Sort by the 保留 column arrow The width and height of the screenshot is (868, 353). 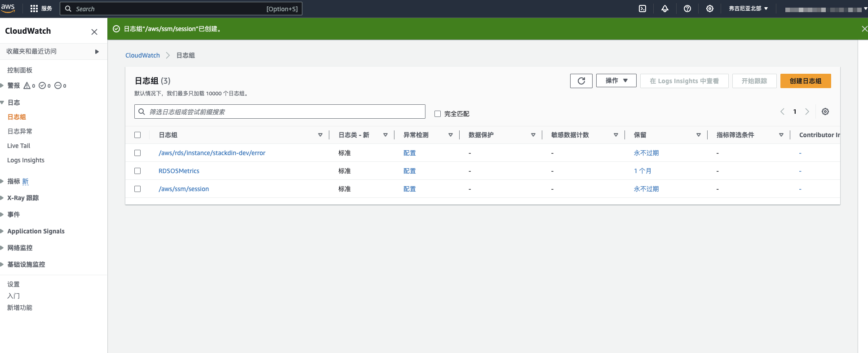(x=699, y=135)
